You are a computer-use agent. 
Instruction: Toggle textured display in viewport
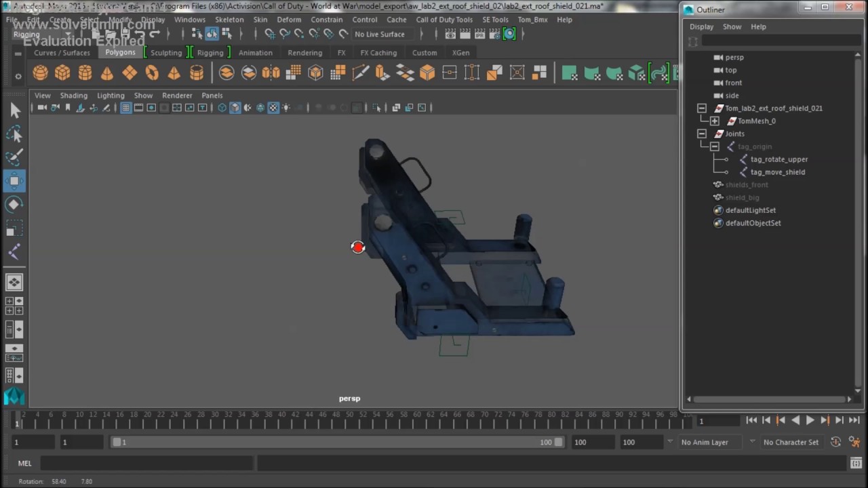click(273, 108)
